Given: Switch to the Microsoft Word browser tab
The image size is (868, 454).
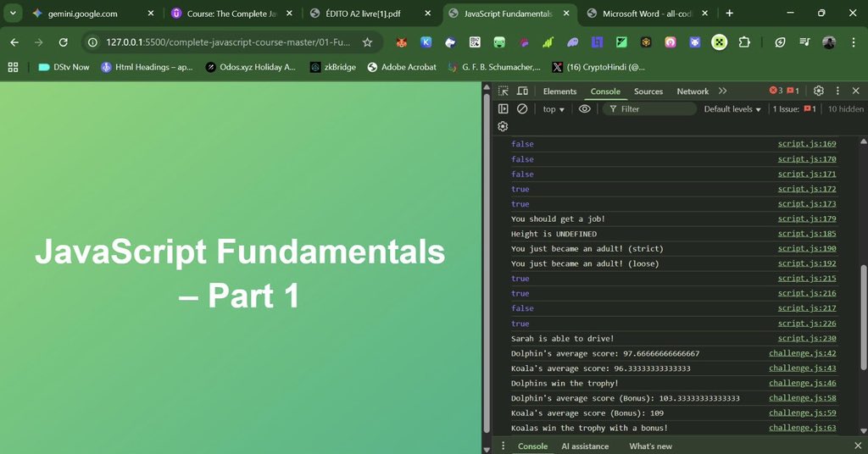Looking at the screenshot, I should (647, 14).
